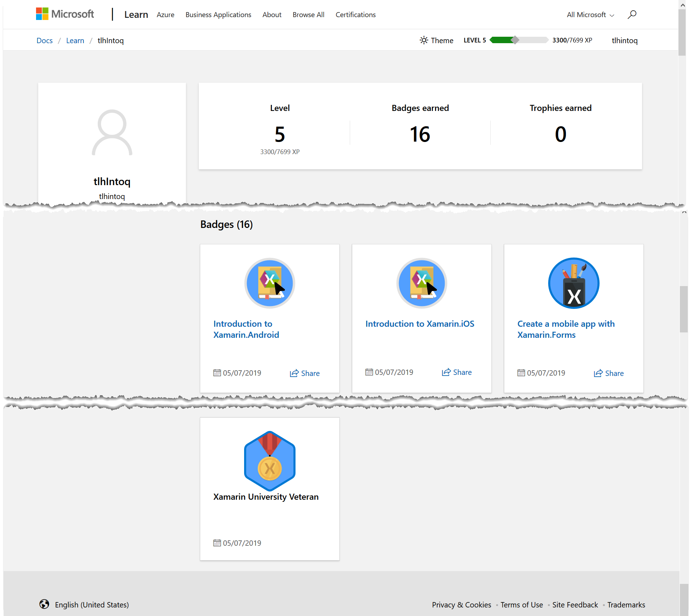Click the tlhIntoq display name on profile card

click(x=112, y=182)
